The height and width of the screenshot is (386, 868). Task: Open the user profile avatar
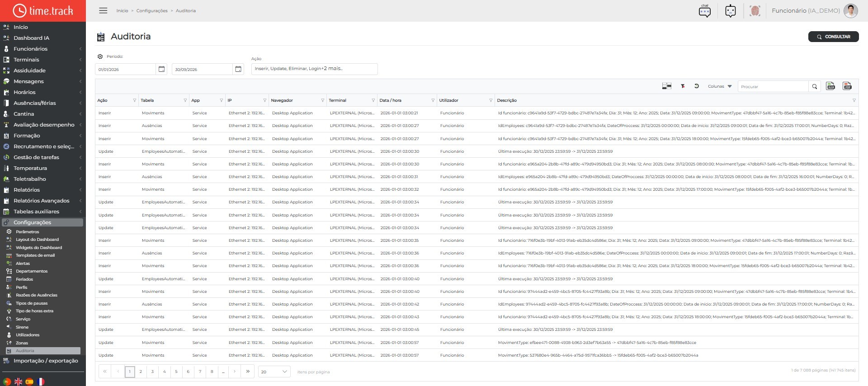pos(851,11)
